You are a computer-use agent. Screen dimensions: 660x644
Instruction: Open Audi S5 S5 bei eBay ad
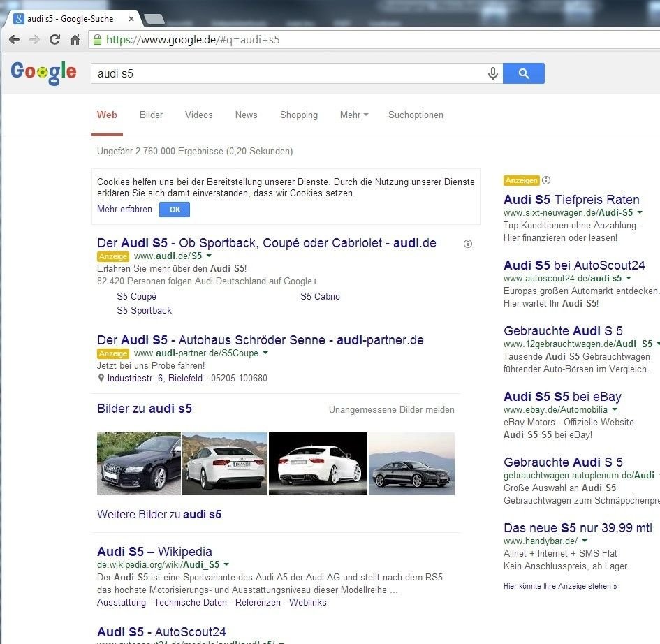562,397
